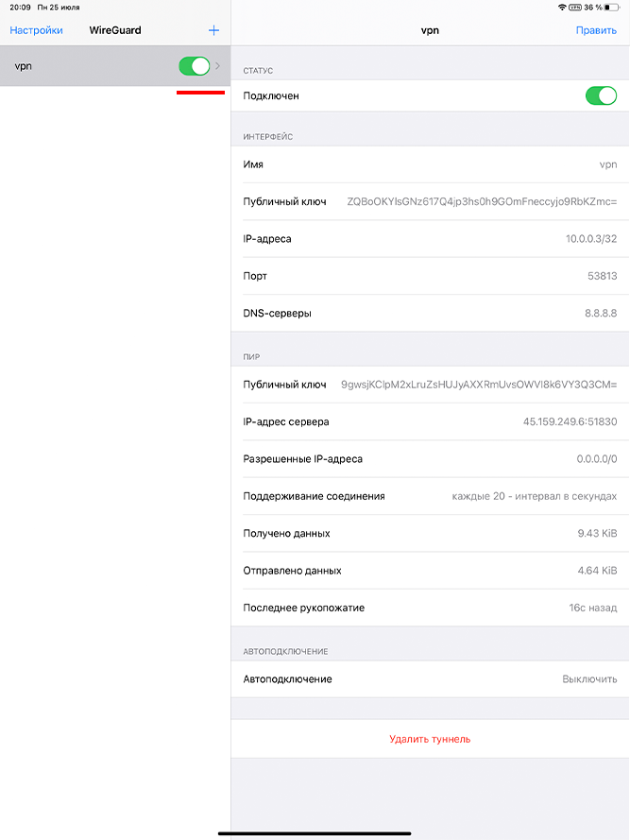The width and height of the screenshot is (630, 840).
Task: Tap Править to edit tunnel
Action: [596, 30]
